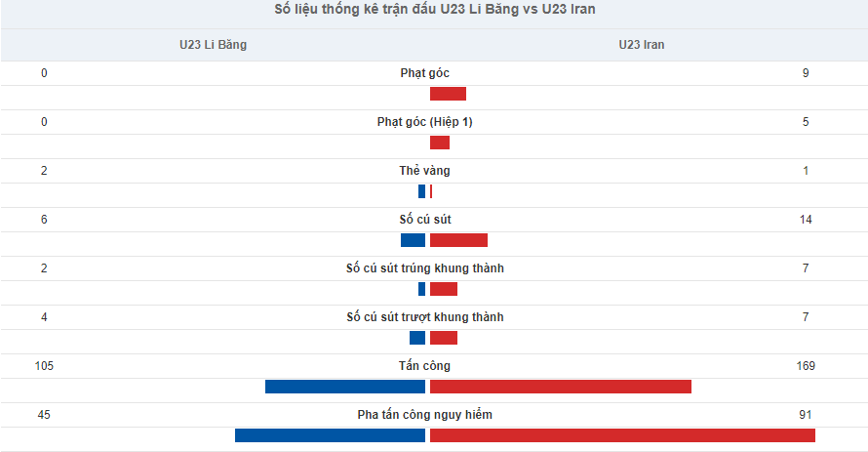The image size is (868, 452).
Task: Click the U23 Li Băng column header
Action: coord(214,45)
